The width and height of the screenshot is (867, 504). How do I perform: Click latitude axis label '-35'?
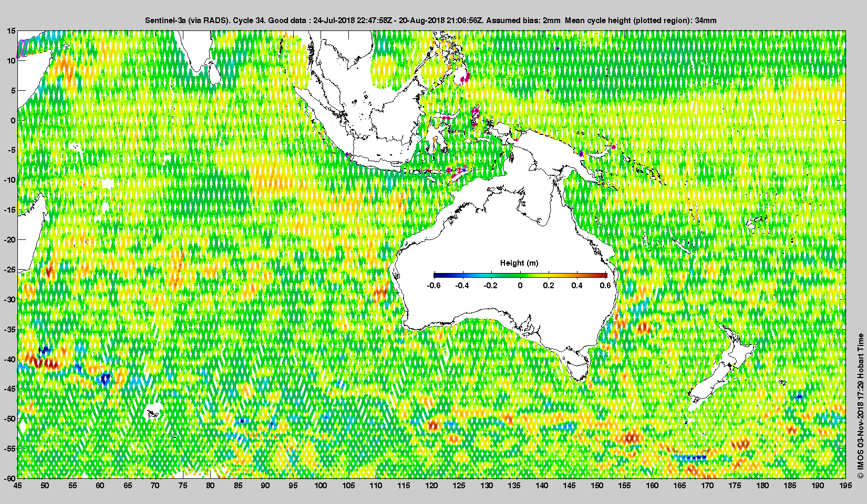click(9, 329)
